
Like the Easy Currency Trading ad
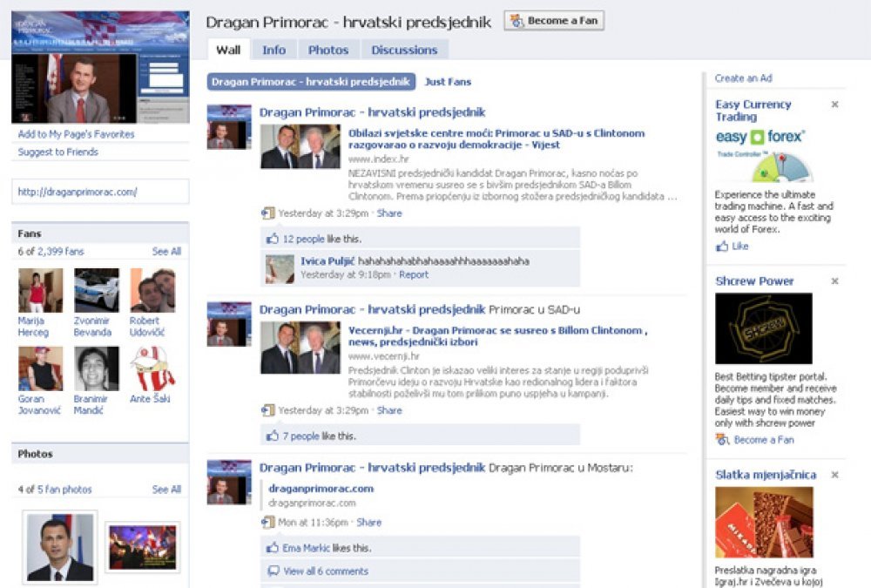point(739,246)
